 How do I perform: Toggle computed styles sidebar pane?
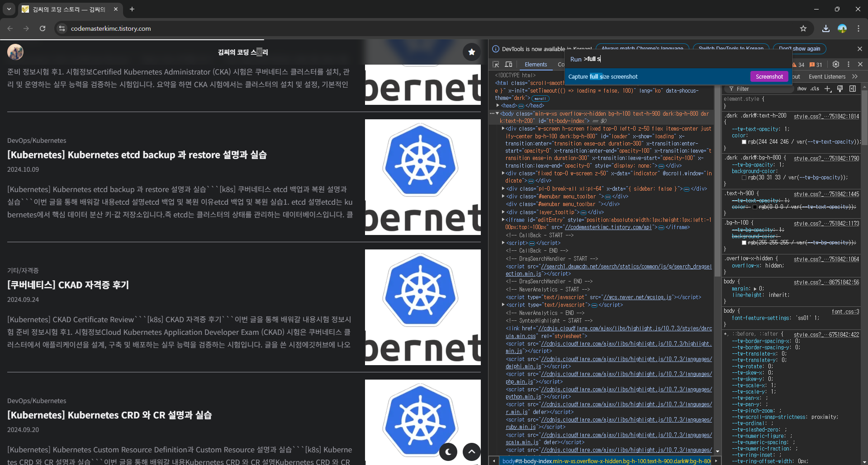coord(853,89)
